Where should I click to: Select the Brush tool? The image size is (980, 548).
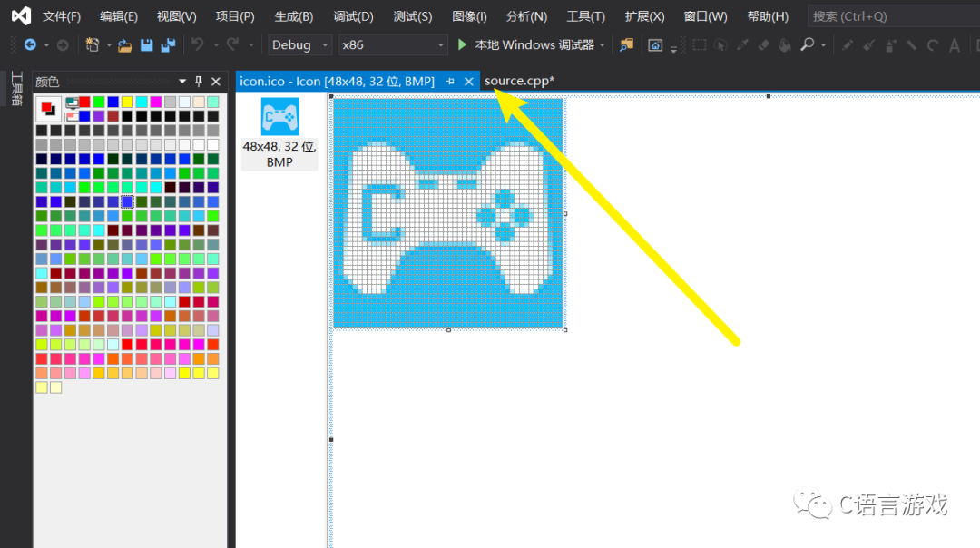868,45
